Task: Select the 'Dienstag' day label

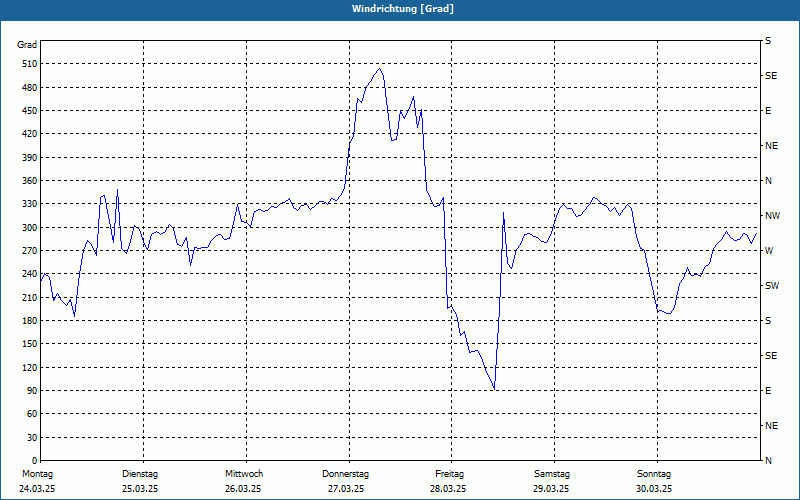Action: (140, 474)
